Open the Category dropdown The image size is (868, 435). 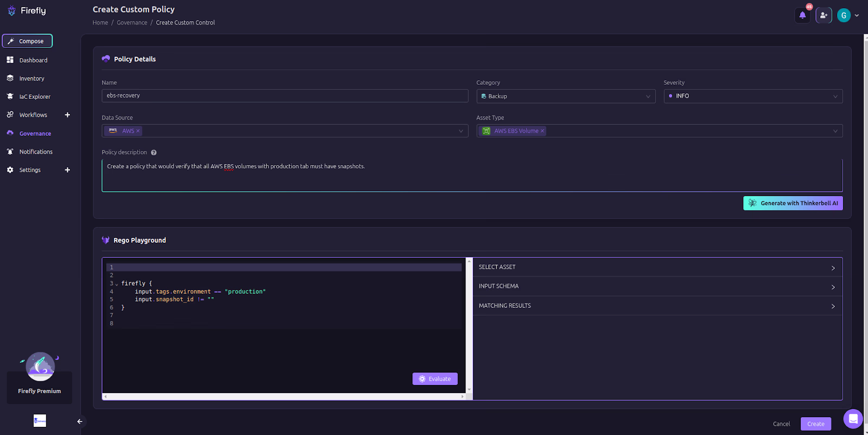(566, 96)
